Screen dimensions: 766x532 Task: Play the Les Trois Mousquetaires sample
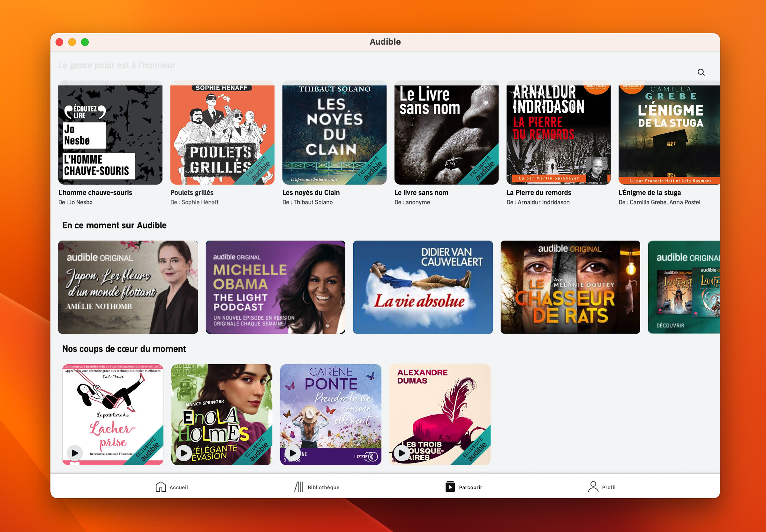tap(402, 453)
